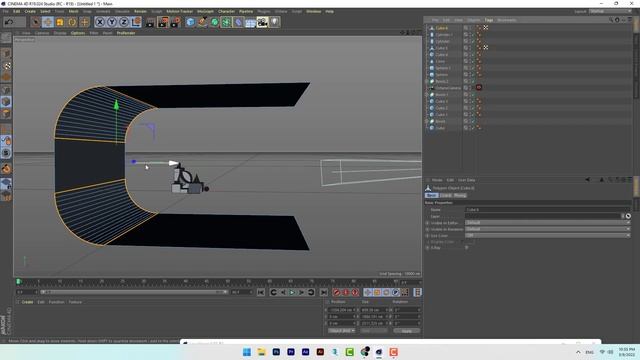Open the Use Color dropdown
Screen dimensions: 640x360
tap(547, 236)
